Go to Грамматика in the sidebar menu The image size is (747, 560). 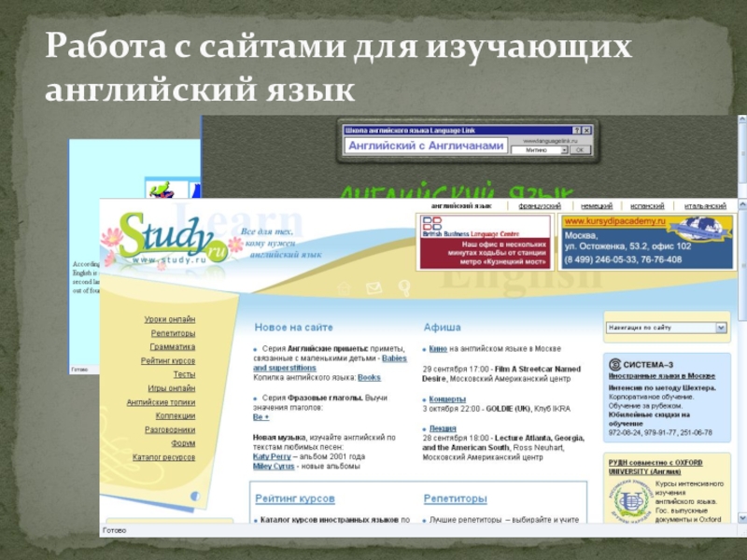click(x=173, y=346)
